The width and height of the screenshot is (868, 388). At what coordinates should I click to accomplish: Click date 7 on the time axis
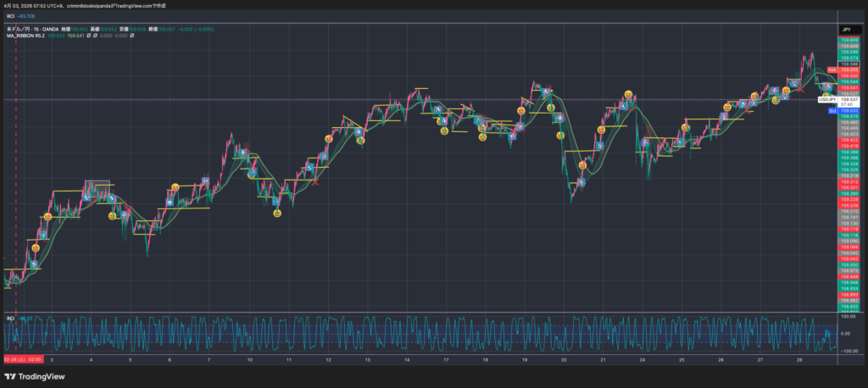coord(209,359)
